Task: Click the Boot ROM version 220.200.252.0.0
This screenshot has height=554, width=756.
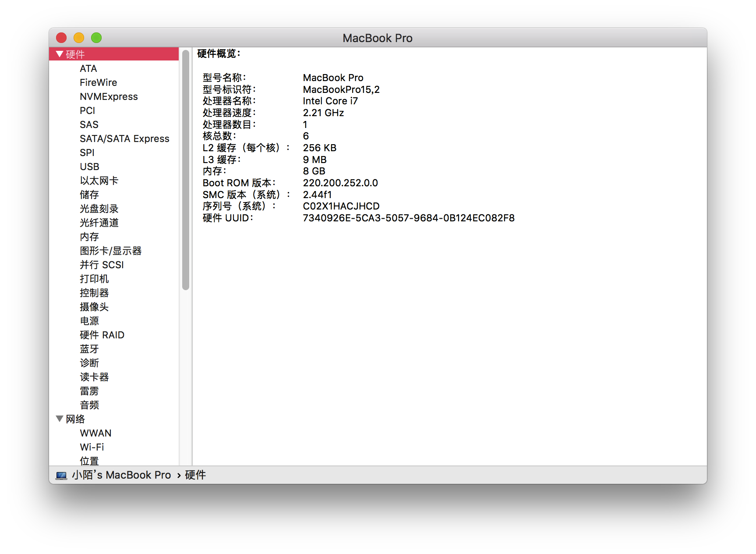Action: click(x=340, y=183)
